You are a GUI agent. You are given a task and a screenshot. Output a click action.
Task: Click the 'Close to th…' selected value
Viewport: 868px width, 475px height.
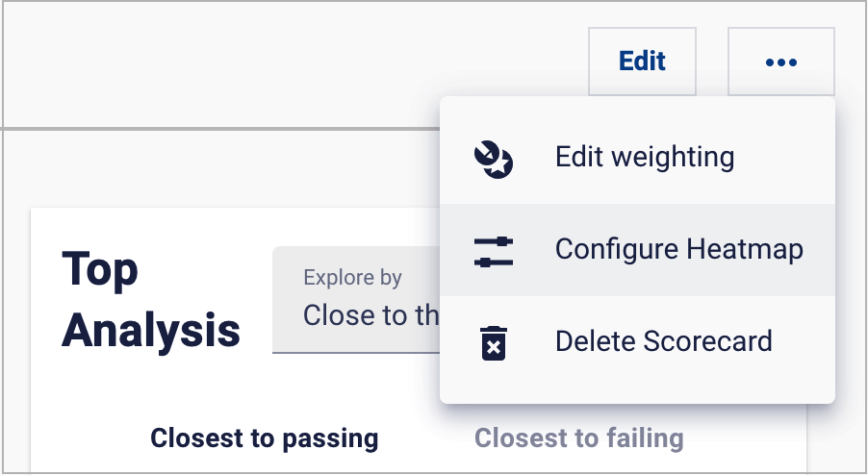[370, 315]
